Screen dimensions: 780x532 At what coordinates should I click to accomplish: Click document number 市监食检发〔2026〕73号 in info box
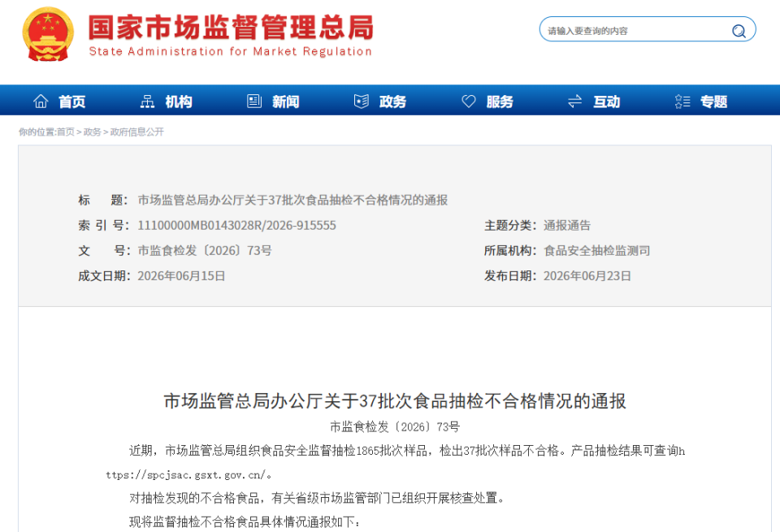205,251
